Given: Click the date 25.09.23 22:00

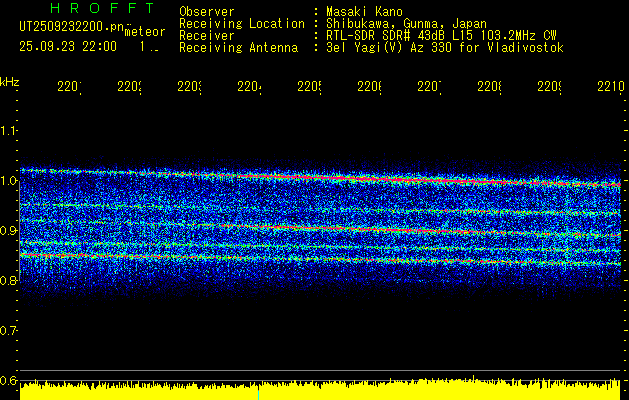Looking at the screenshot, I should click(x=68, y=47).
